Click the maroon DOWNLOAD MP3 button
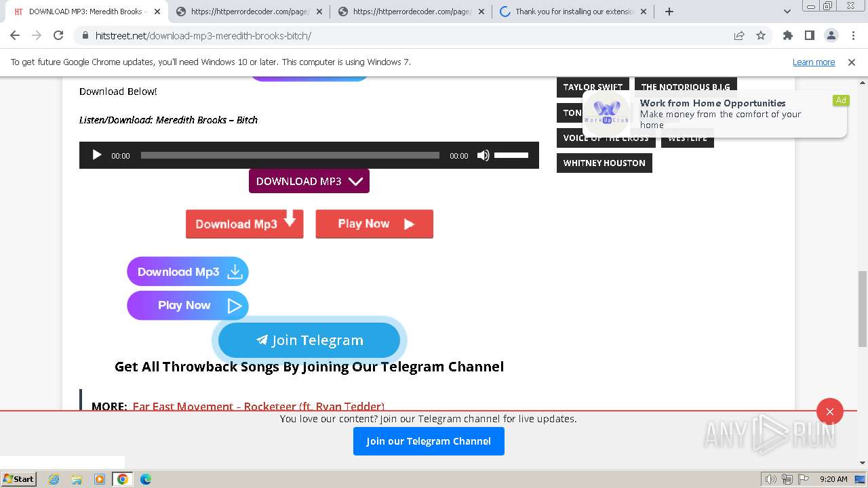 309,181
